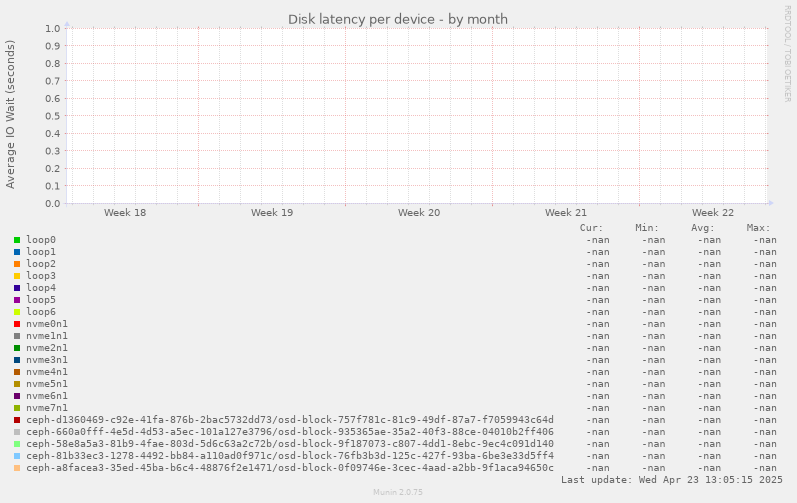The width and height of the screenshot is (797, 503).
Task: Click the ceph-81b33ec3 osd-block legend entry
Action: coord(290,456)
